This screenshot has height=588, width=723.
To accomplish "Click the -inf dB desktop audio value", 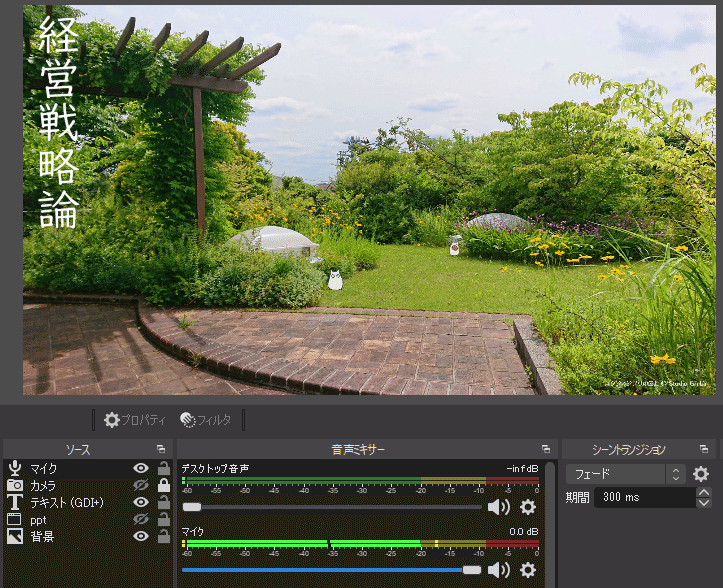I will [x=522, y=469].
